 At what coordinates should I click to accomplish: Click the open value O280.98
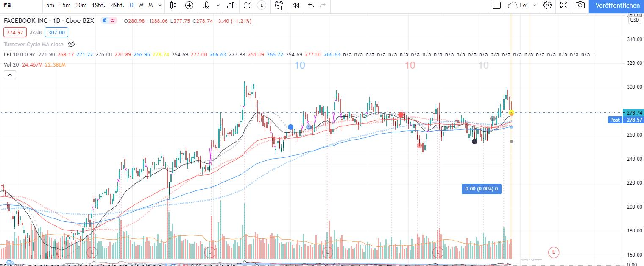tap(134, 21)
